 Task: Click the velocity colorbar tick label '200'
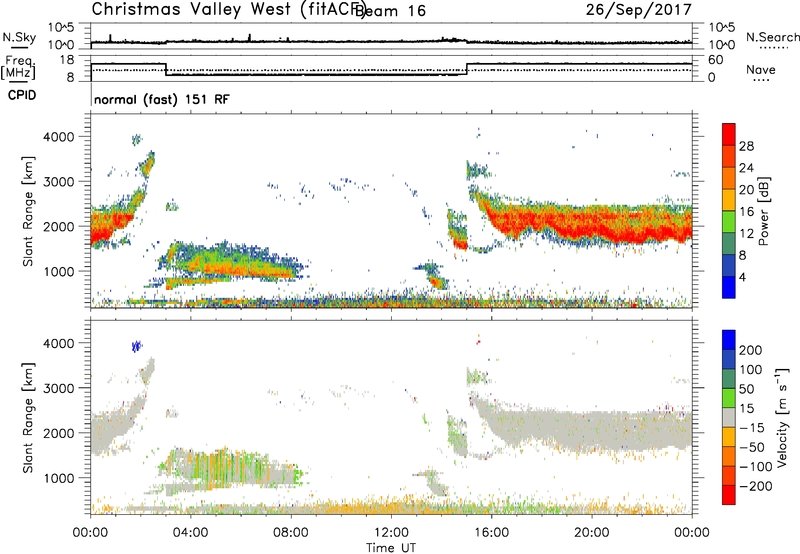(751, 350)
